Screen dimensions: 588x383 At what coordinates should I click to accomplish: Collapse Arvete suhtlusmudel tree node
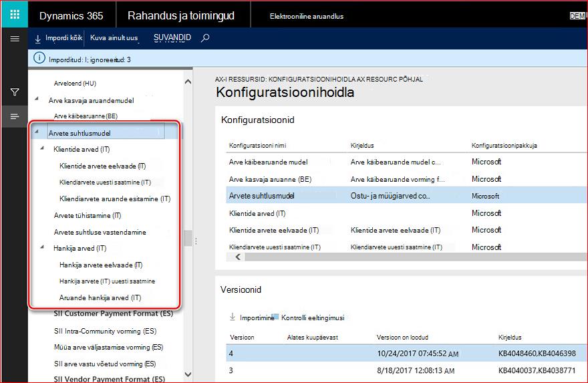pyautogui.click(x=37, y=132)
